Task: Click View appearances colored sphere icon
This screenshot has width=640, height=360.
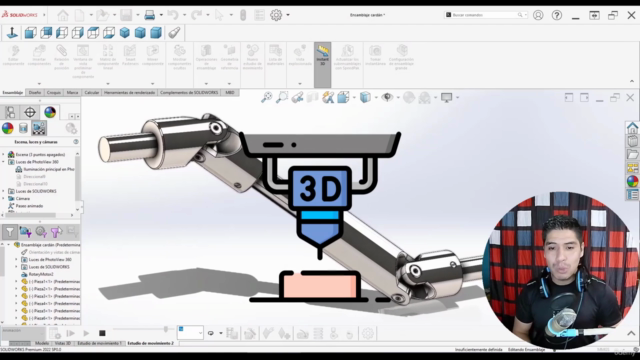Action: (x=8, y=128)
